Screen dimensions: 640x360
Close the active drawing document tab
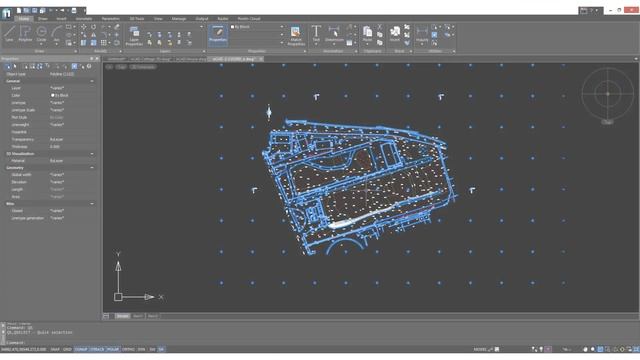tap(261, 59)
